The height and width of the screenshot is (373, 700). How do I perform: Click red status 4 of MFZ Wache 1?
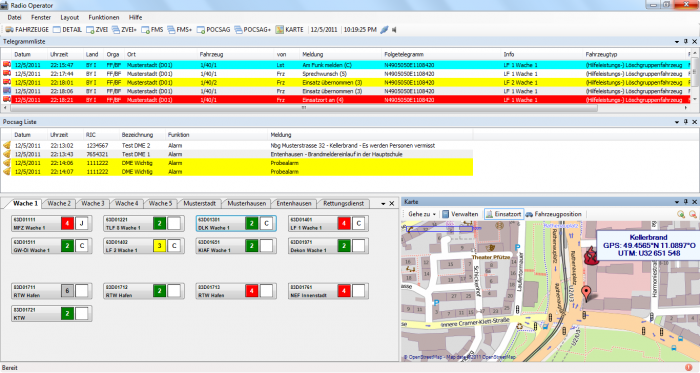tap(67, 223)
